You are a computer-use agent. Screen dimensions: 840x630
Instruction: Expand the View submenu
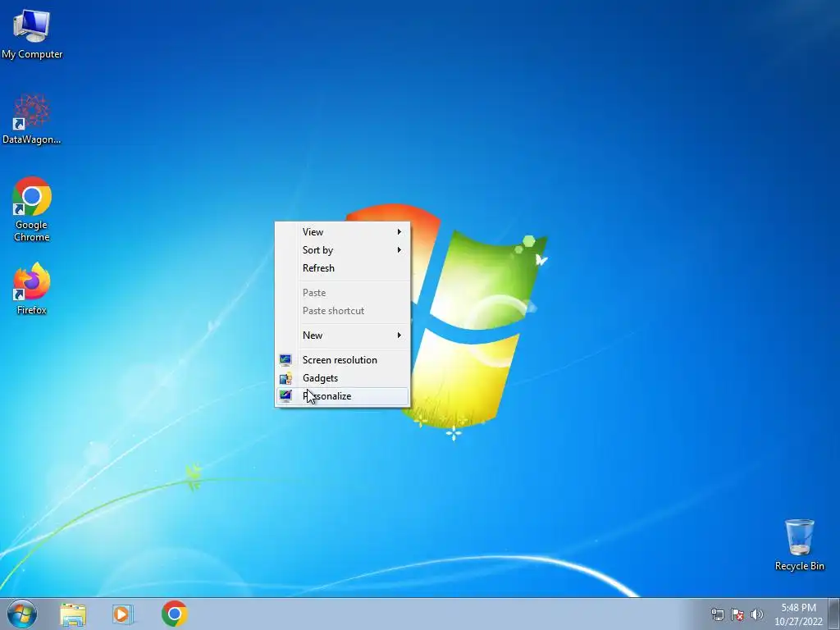tap(342, 232)
